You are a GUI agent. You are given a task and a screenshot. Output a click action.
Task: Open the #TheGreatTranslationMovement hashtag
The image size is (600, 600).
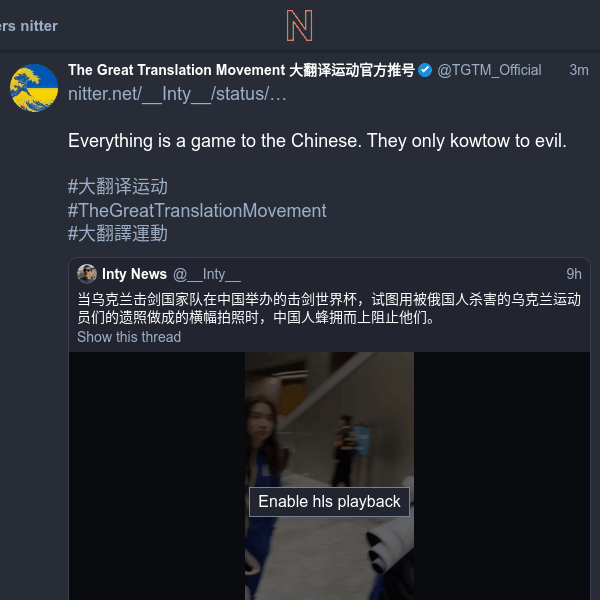pyautogui.click(x=197, y=210)
